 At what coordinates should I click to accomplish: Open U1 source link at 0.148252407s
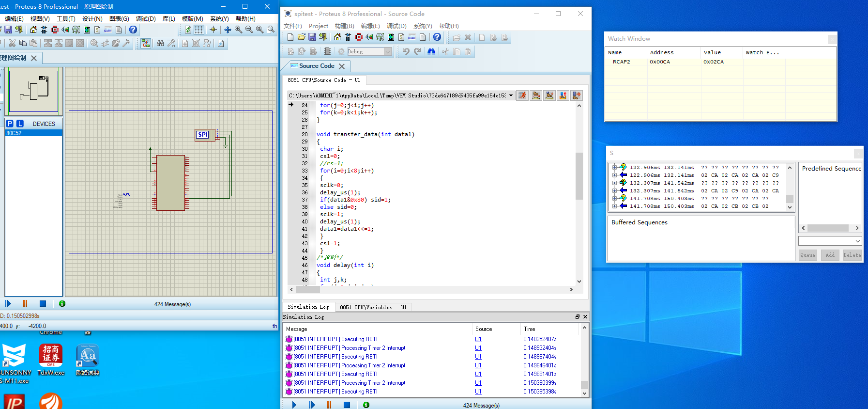coord(478,339)
